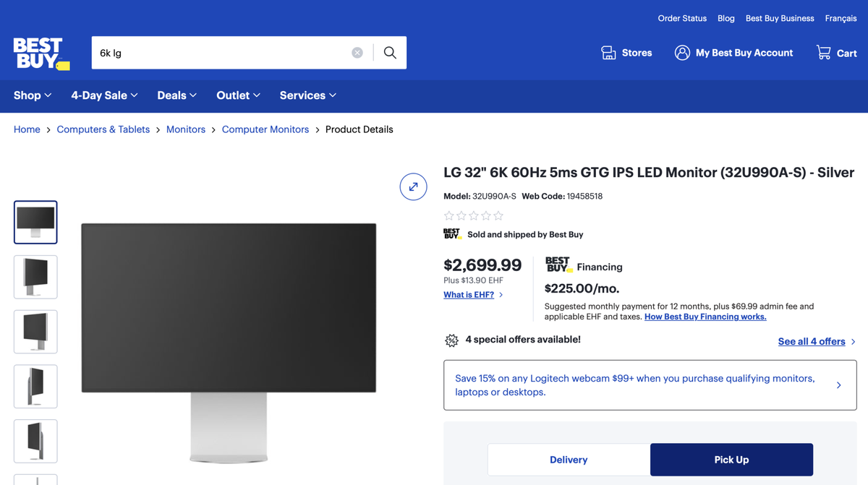Open the Logitech webcam offer banner
This screenshot has width=868, height=485.
click(650, 385)
